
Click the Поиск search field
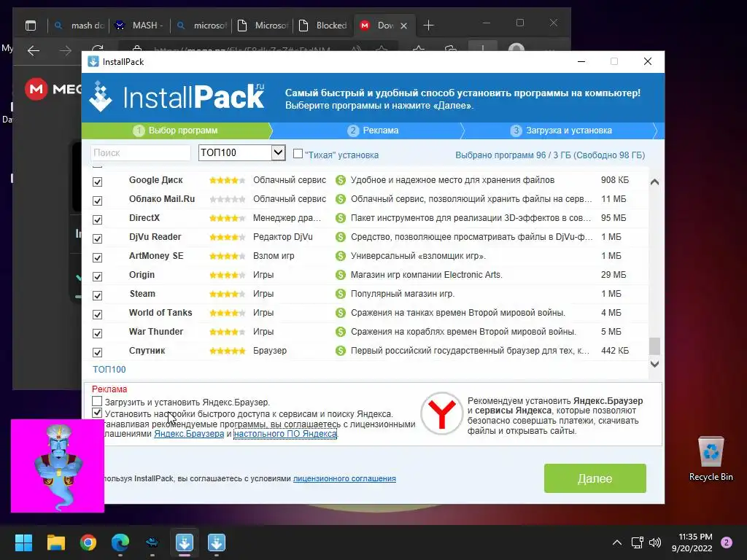pos(141,153)
